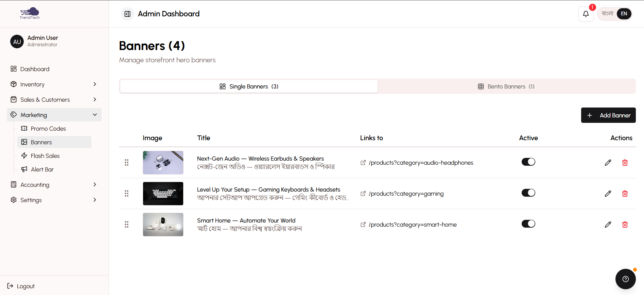This screenshot has height=295, width=644.
Task: Disable the Next-Gen Audio banner active toggle
Action: point(528,162)
